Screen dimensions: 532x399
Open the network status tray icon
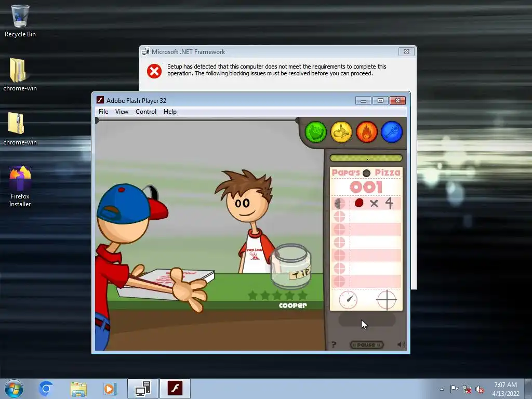point(467,389)
